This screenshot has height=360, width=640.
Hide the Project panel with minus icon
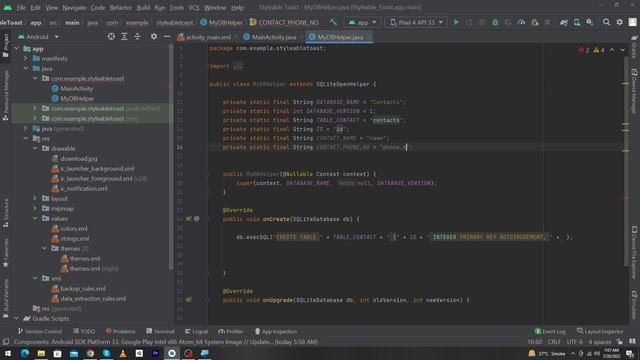167,36
